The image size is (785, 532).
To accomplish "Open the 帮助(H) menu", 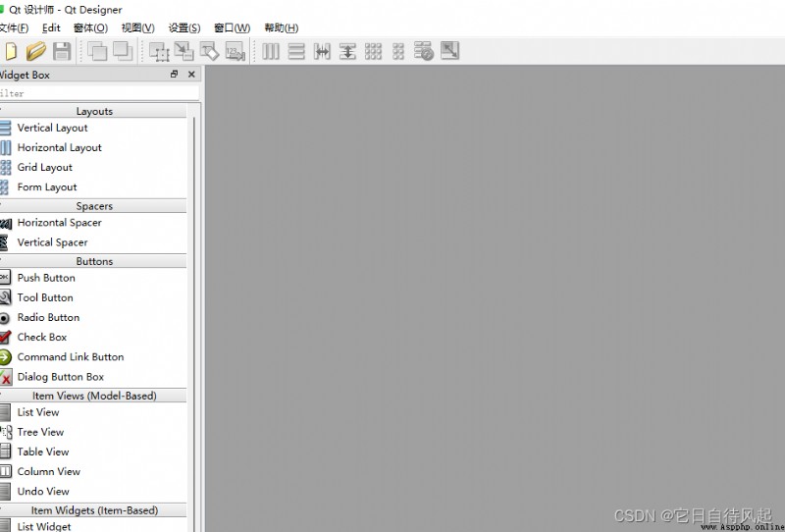I will pos(282,28).
